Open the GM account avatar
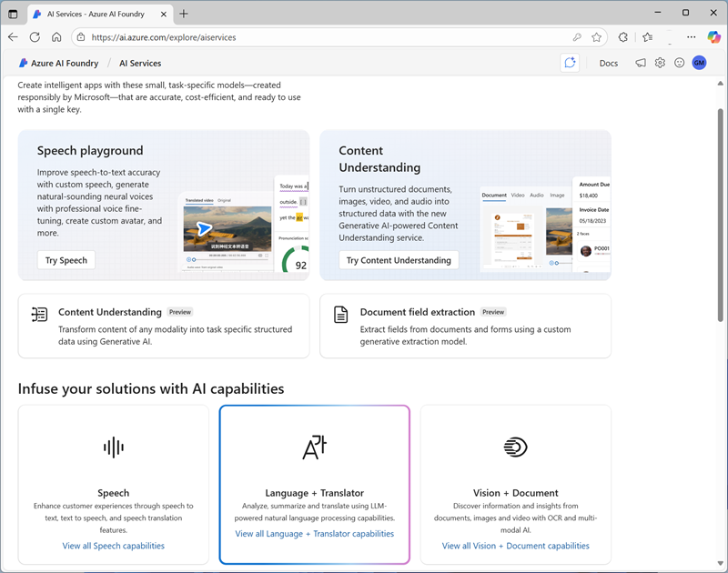Screen dimensions: 728x573 pyautogui.click(x=699, y=63)
